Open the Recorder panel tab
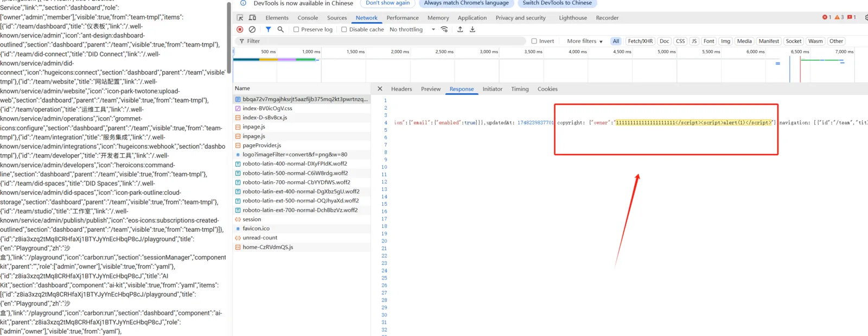The image size is (868, 336). tap(607, 18)
